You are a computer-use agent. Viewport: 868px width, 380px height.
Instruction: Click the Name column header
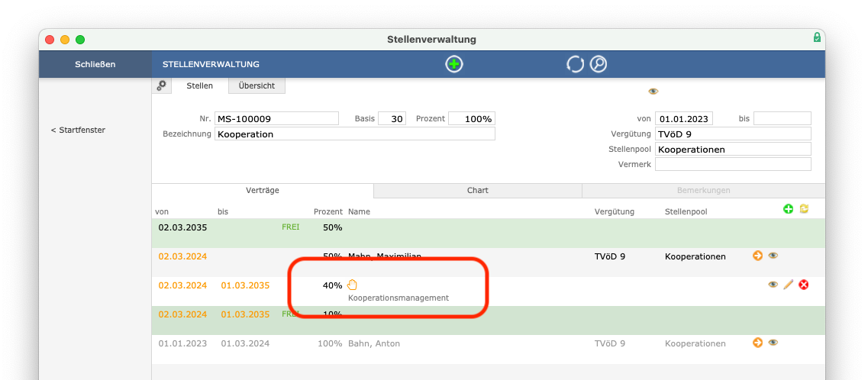pyautogui.click(x=360, y=211)
